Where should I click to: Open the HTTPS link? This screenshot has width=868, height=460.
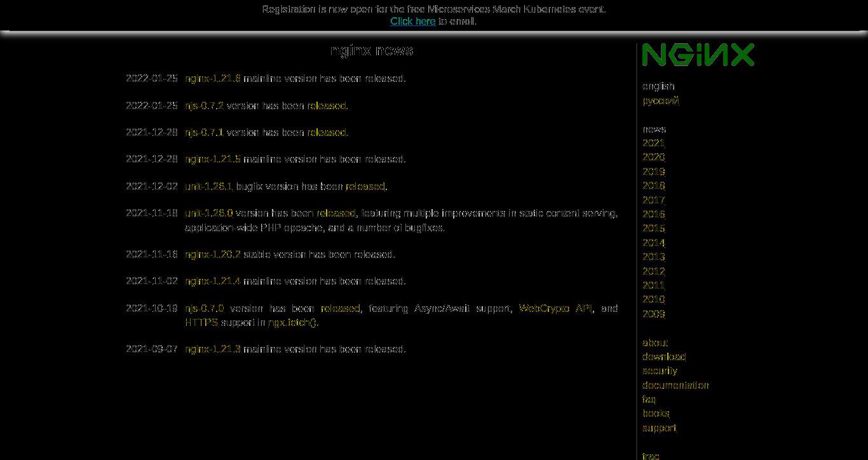[201, 322]
